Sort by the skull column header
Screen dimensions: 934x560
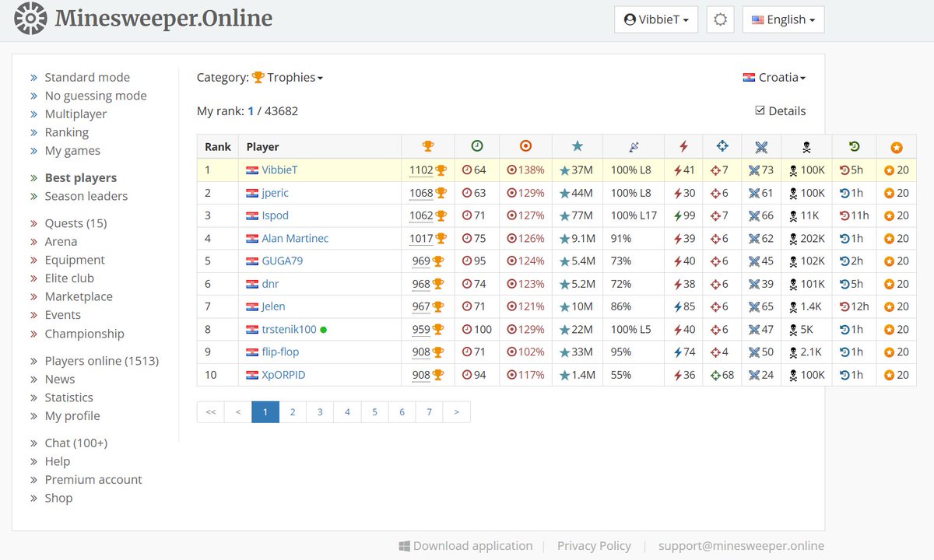point(806,146)
